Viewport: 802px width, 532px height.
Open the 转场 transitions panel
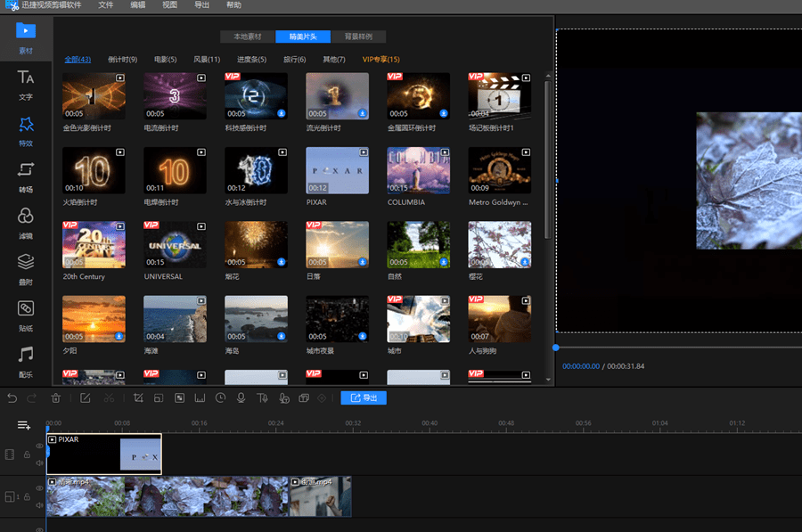[26, 177]
